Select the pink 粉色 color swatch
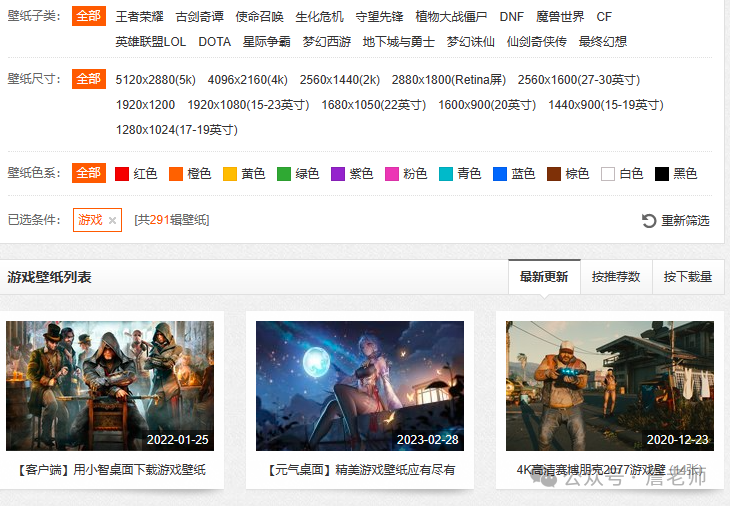Image resolution: width=730 pixels, height=506 pixels. (x=392, y=174)
